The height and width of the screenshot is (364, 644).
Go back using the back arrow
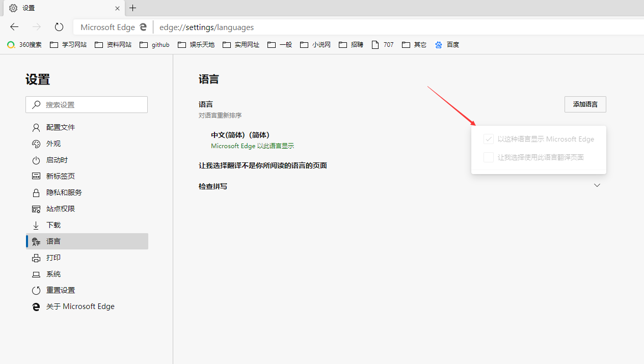point(14,27)
